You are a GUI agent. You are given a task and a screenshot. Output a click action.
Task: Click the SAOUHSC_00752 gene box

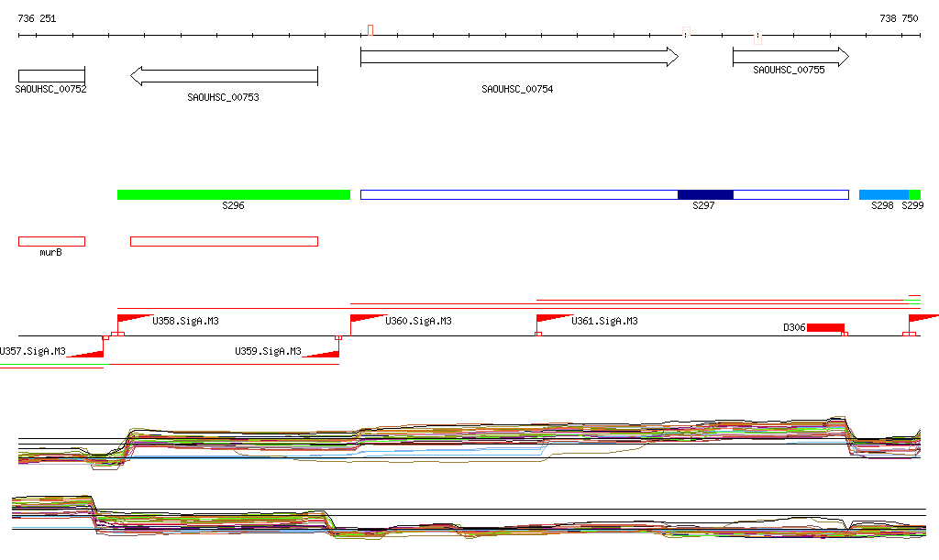point(51,76)
